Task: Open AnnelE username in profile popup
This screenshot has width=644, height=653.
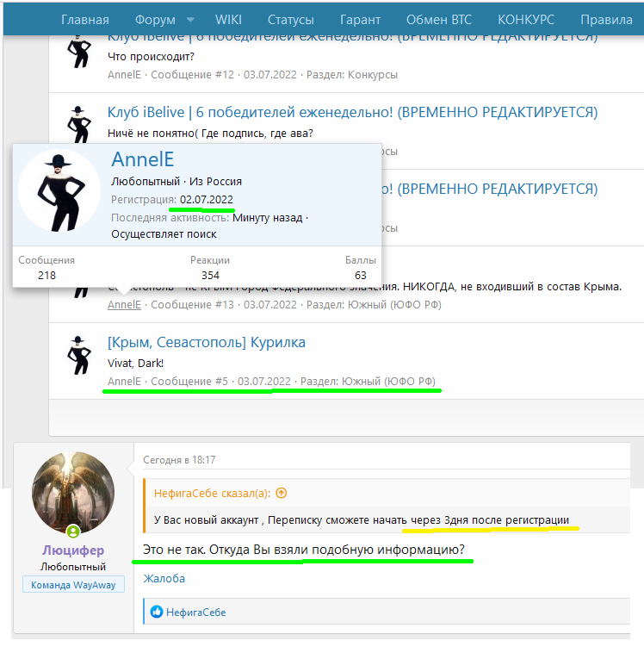Action: point(142,159)
